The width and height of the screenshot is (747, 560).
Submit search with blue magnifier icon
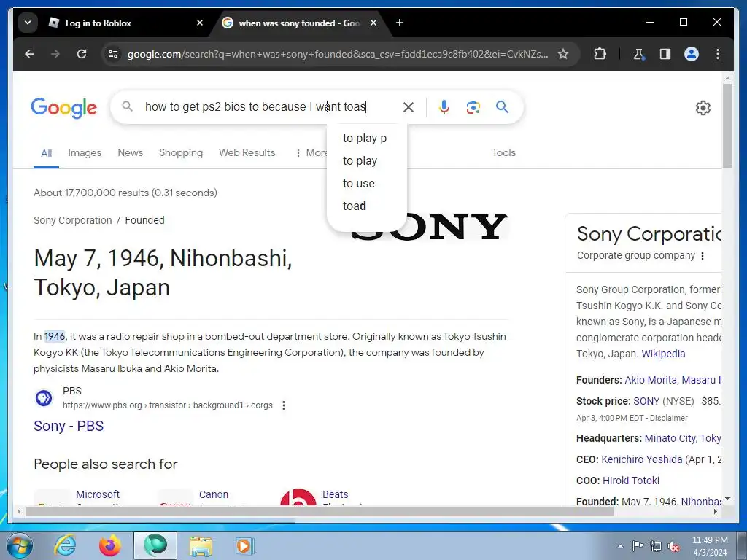pos(502,106)
